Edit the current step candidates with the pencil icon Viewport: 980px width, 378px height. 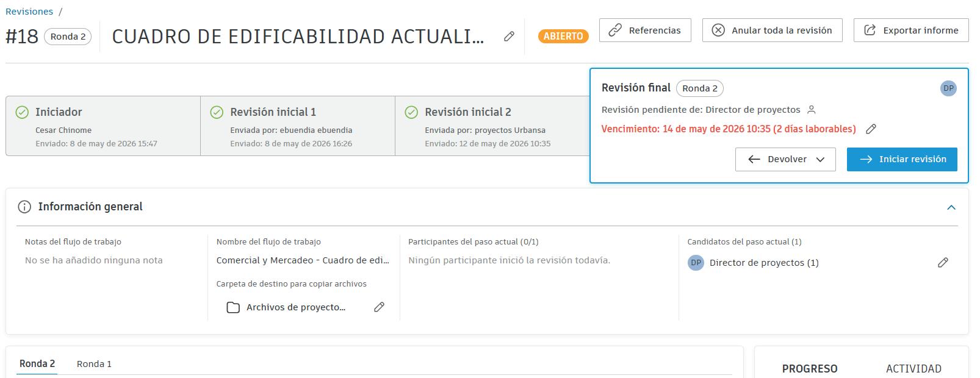[943, 263]
